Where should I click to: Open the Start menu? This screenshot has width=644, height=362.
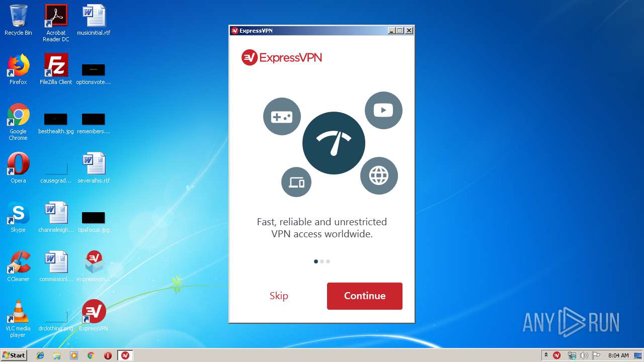pos(14,355)
